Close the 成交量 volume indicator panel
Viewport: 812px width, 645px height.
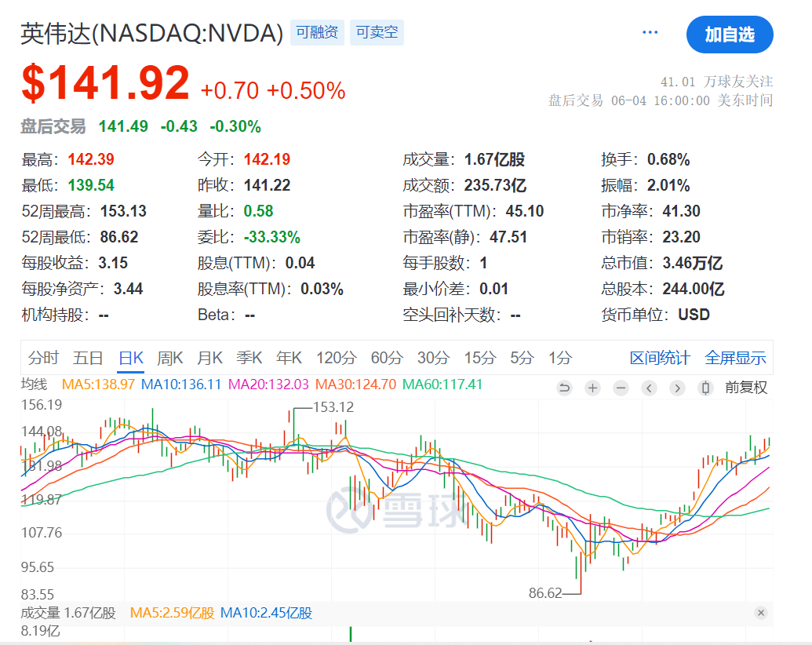(761, 613)
